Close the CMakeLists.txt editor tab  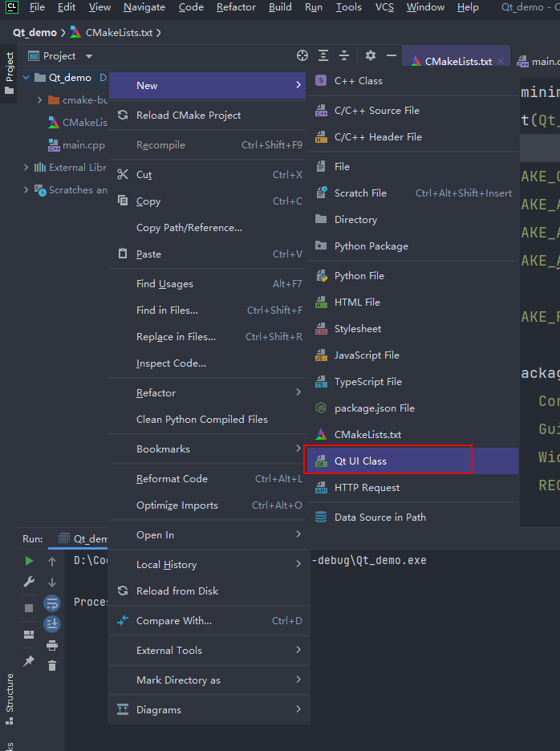tap(501, 61)
